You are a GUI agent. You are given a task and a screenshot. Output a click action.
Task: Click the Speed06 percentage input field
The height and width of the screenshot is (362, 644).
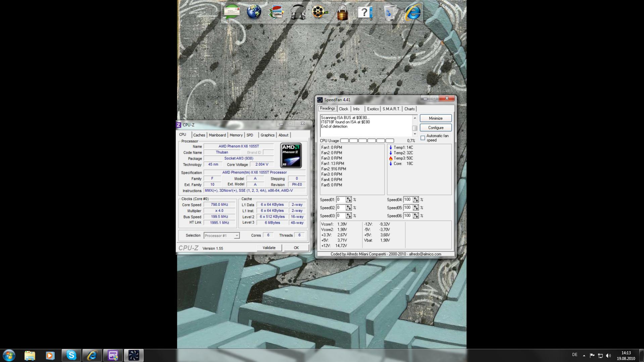click(x=407, y=216)
